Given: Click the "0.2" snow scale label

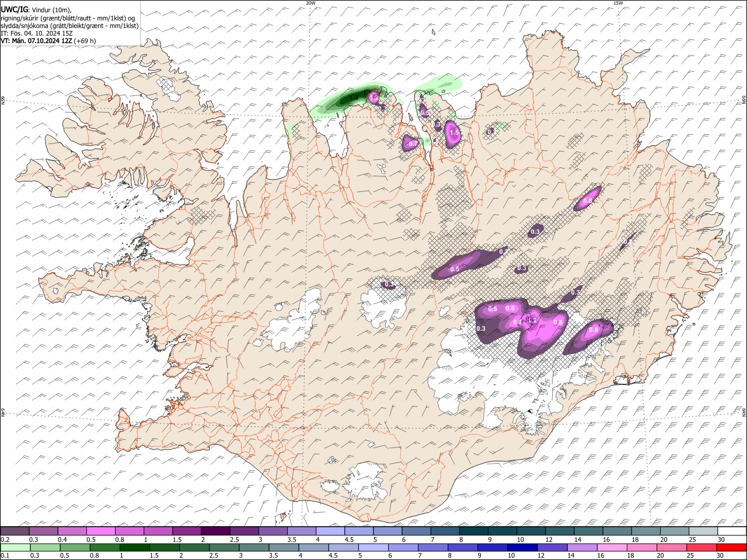Looking at the screenshot, I should [4, 540].
